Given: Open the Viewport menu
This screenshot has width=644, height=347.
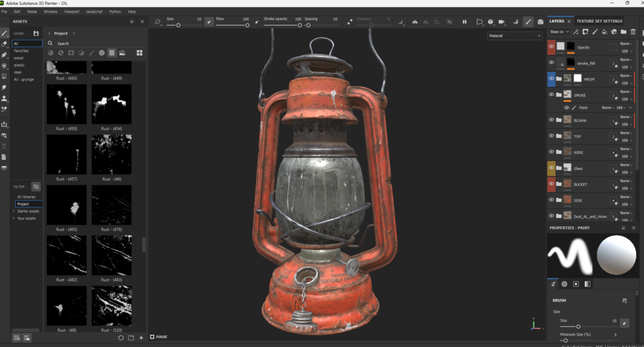Looking at the screenshot, I should click(x=72, y=11).
